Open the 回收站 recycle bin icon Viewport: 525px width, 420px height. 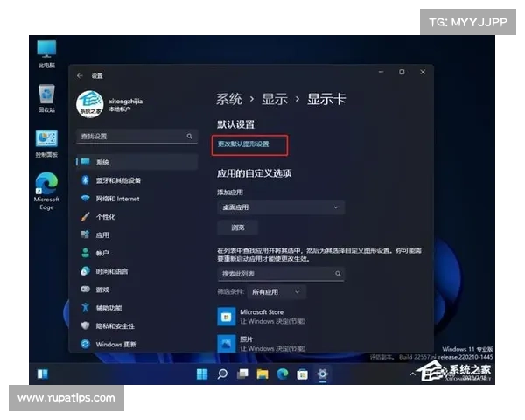[46, 98]
